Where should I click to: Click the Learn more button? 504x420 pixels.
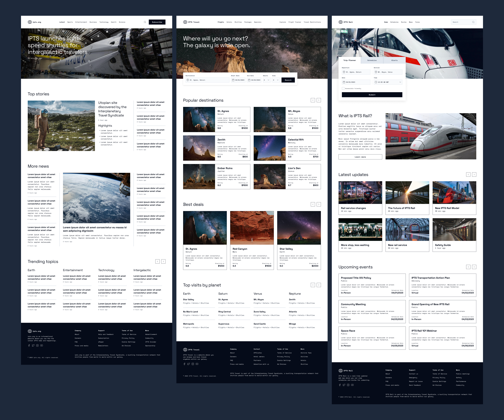[360, 157]
